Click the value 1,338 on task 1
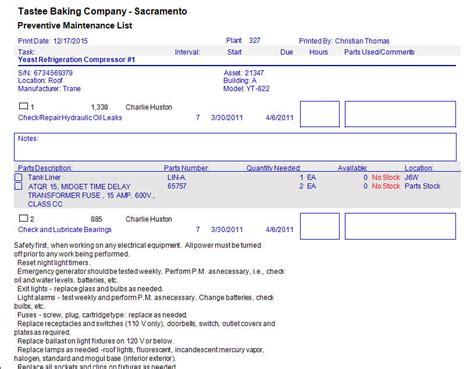 pos(99,107)
